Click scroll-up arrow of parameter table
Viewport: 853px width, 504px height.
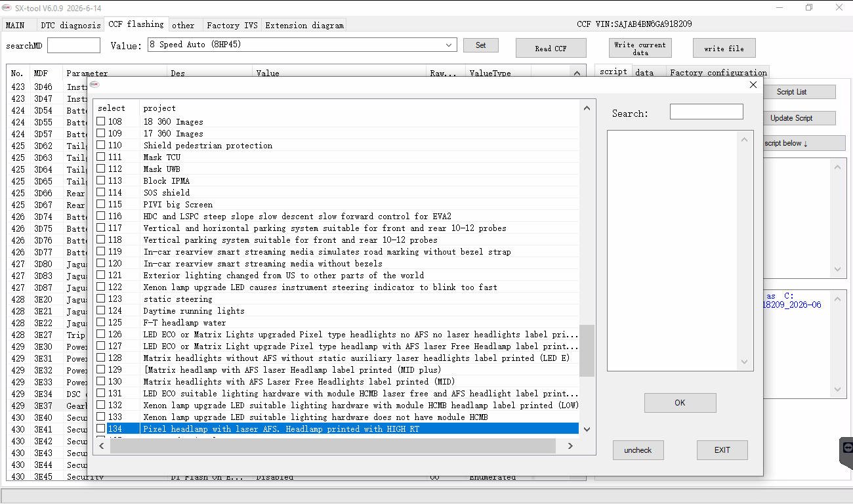pyautogui.click(x=577, y=73)
